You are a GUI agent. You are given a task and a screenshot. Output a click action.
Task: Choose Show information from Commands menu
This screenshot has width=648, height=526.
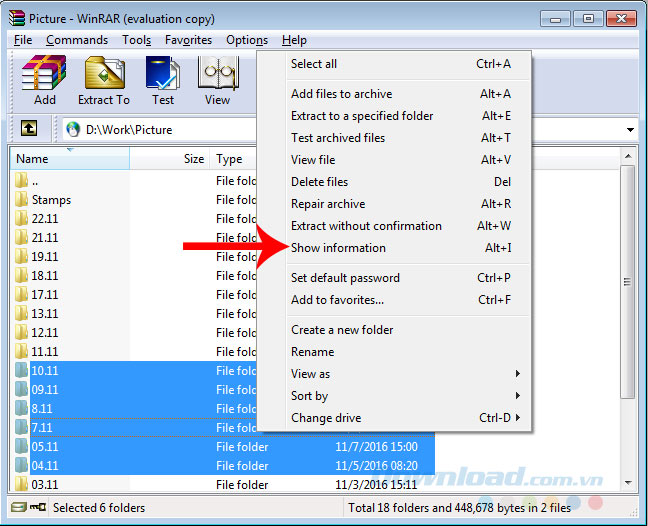click(x=338, y=248)
